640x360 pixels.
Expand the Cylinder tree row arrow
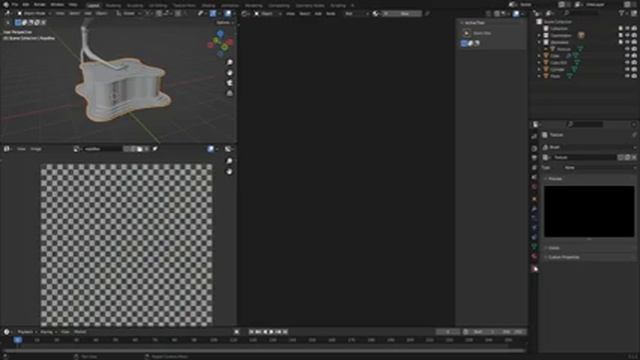[x=540, y=69]
